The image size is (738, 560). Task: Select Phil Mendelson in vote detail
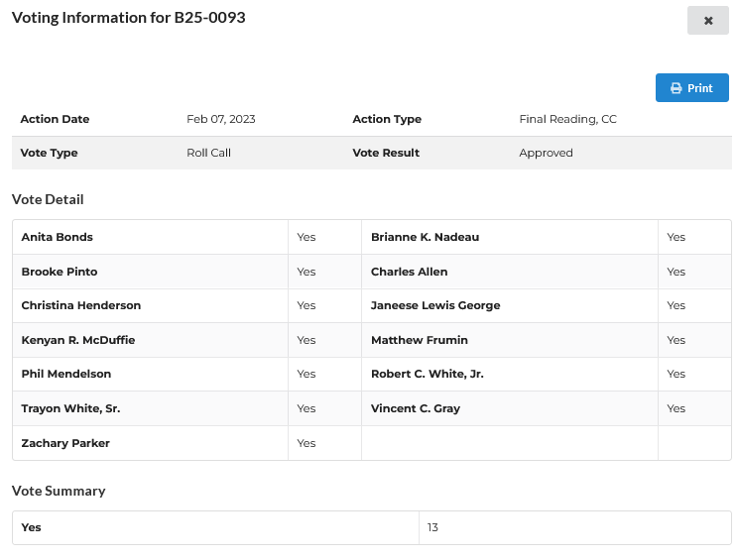pos(66,374)
